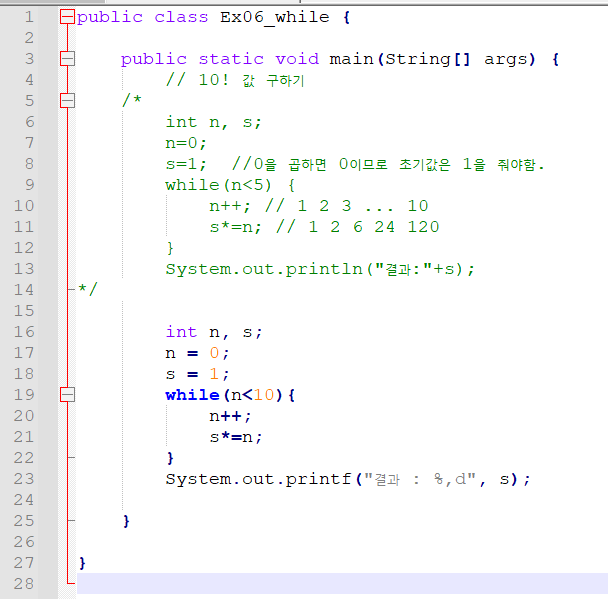Click the 's = 1;' statement on line 18
Viewport: 608px width, 599px height.
pyautogui.click(x=197, y=374)
